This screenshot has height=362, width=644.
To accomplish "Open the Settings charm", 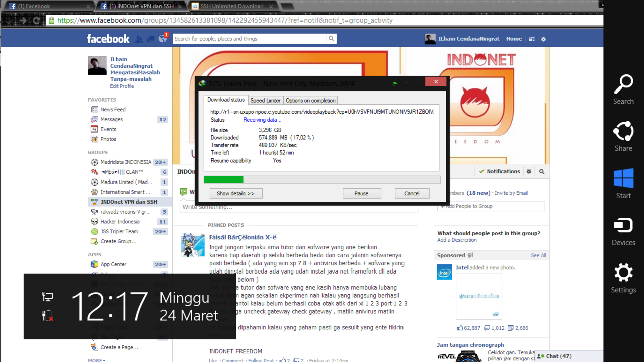I will [x=623, y=278].
